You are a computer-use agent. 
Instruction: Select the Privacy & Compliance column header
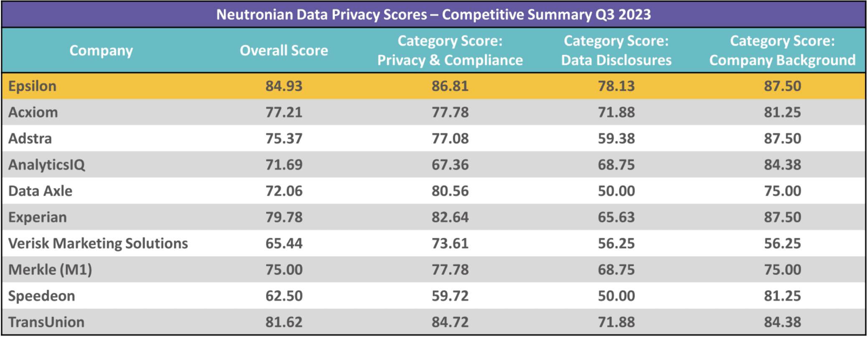450,51
